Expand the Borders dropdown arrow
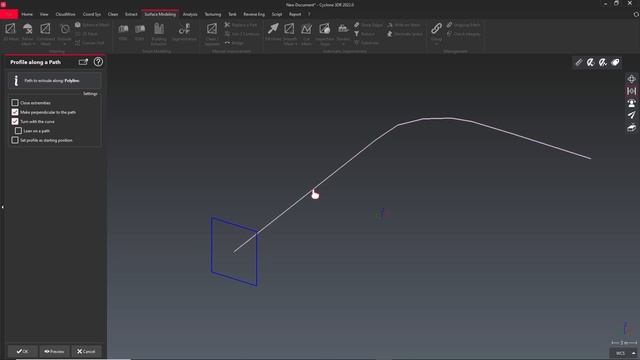Image resolution: width=640 pixels, height=360 pixels. 343,44
